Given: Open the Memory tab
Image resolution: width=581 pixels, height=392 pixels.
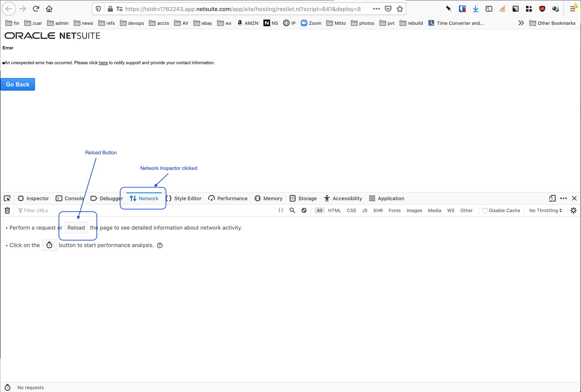Looking at the screenshot, I should pyautogui.click(x=268, y=198).
